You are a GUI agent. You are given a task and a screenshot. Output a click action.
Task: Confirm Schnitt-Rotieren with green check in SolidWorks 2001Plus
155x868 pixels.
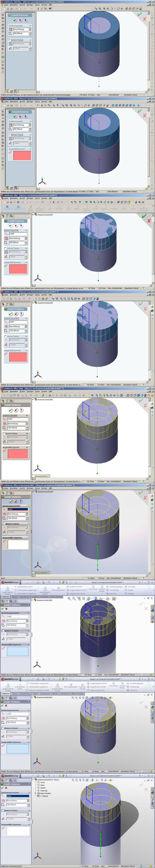(15, 20)
